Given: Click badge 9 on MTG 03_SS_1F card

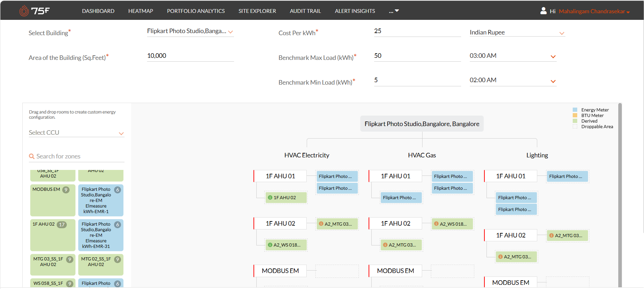Looking at the screenshot, I should 70,259.
